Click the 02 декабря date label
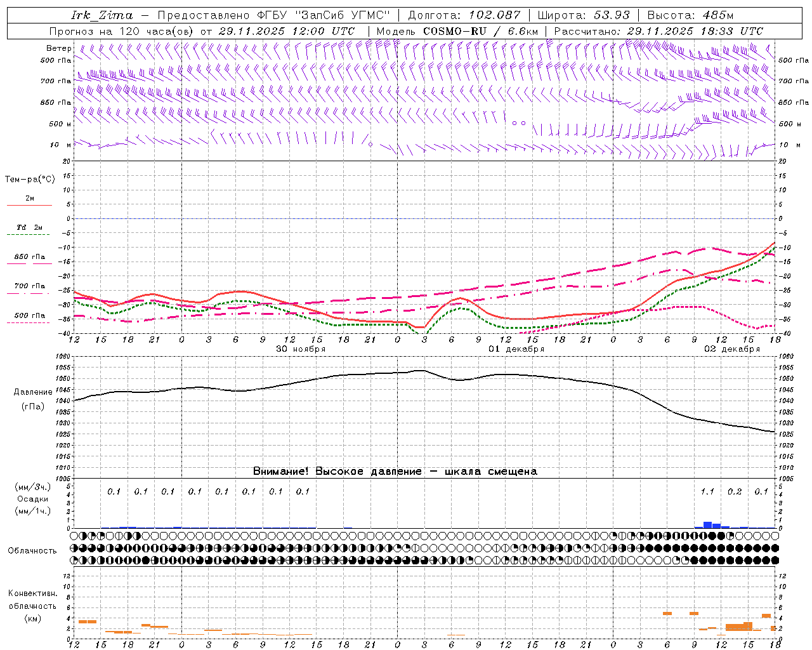812x650 pixels. pos(732,348)
